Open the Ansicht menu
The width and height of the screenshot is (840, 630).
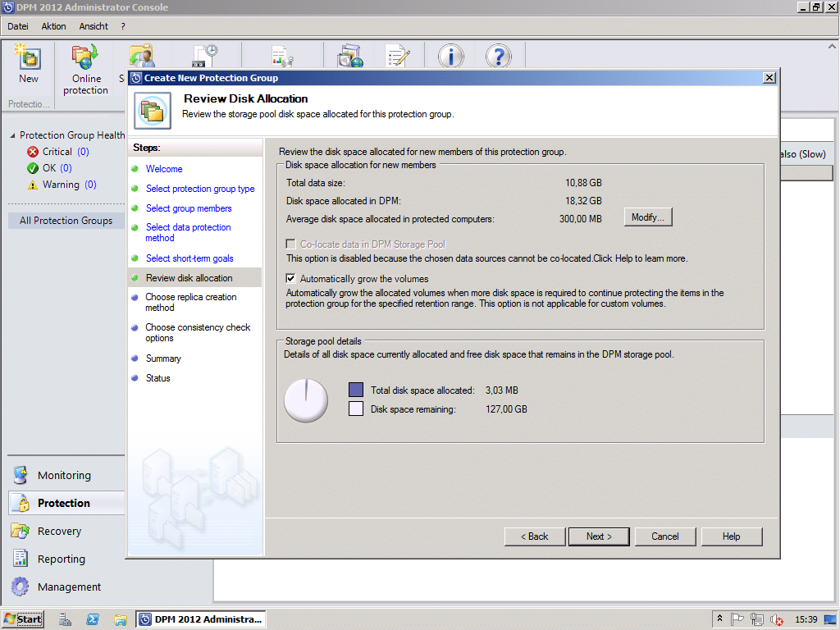pyautogui.click(x=94, y=26)
